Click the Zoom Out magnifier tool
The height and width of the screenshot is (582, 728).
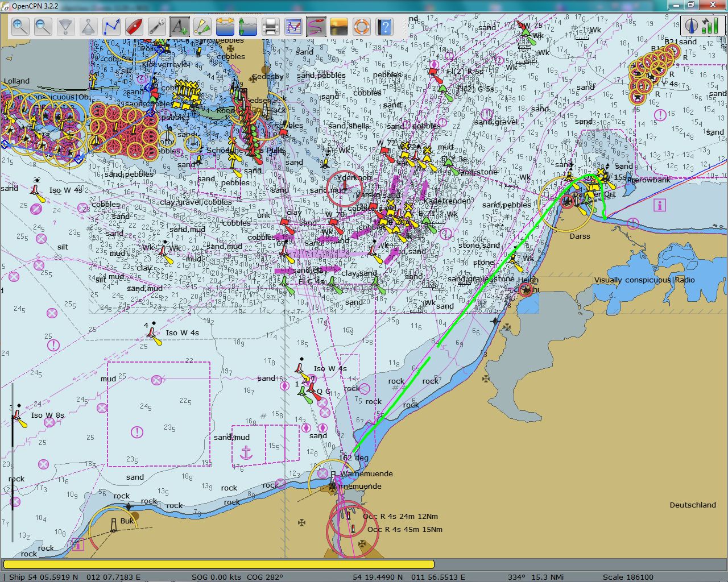(x=43, y=26)
